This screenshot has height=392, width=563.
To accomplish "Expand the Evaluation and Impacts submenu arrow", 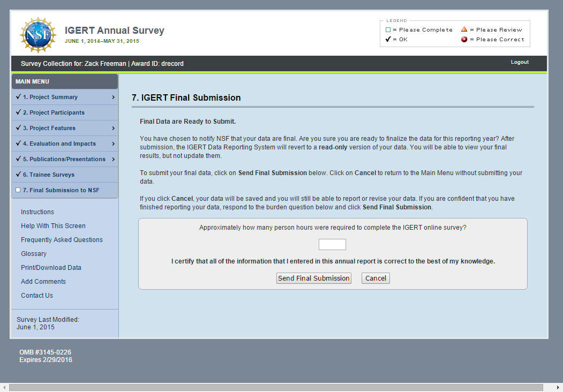I will [x=113, y=144].
